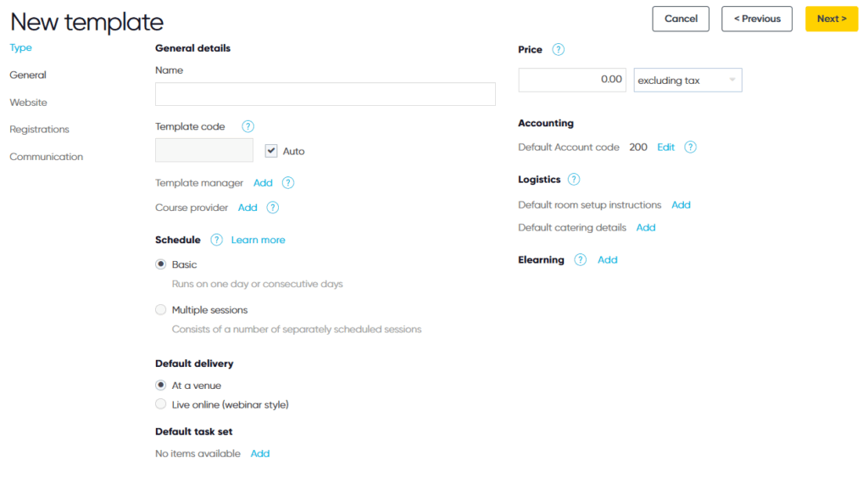Show help for Default Account code

point(690,147)
